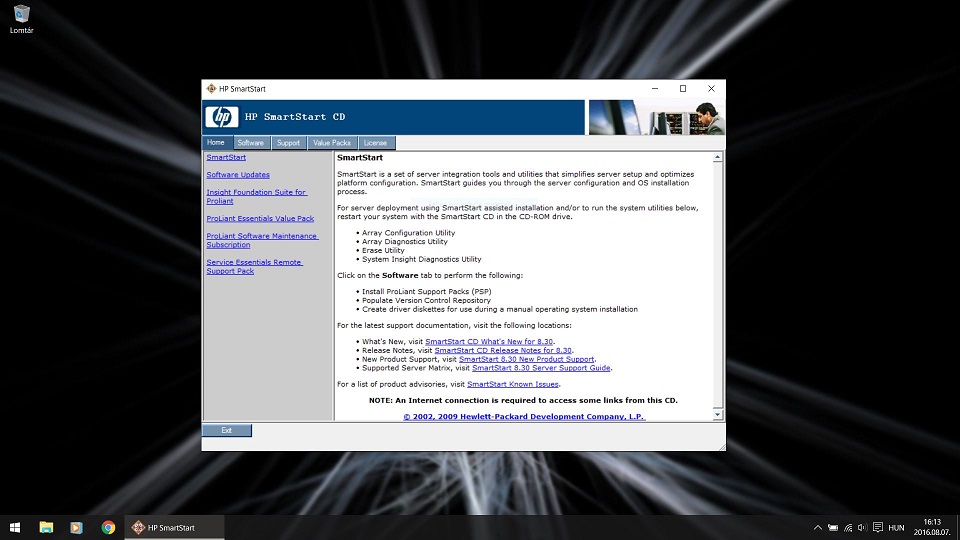Minimize the HP SmartStart window

(654, 89)
